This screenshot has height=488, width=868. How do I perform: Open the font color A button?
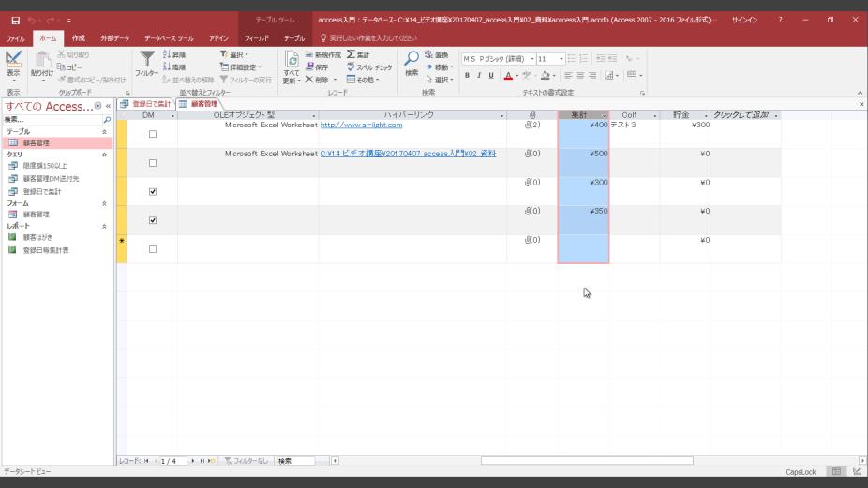pos(508,75)
